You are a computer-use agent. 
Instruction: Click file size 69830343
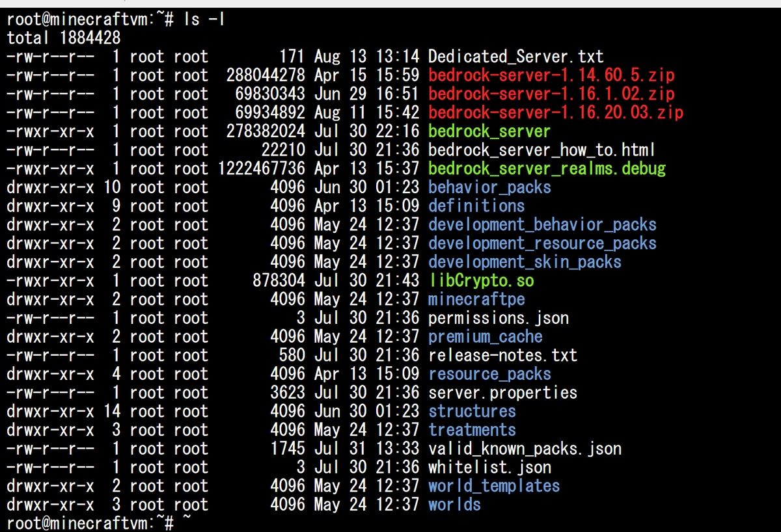point(270,94)
